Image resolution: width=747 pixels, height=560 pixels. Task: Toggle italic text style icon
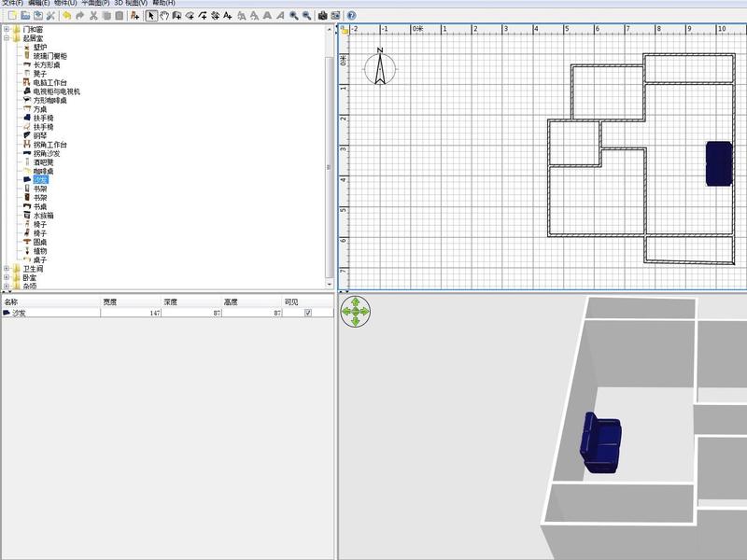280,16
